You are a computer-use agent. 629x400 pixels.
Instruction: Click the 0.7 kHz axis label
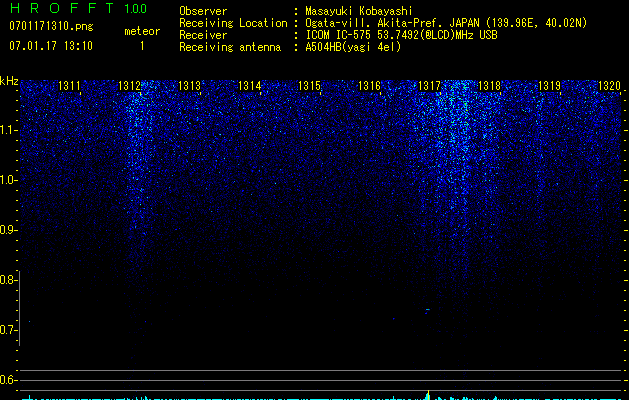click(x=8, y=330)
